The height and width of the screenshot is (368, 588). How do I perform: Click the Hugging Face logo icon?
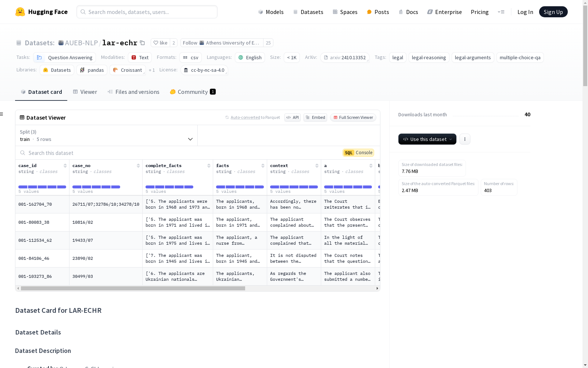click(20, 12)
